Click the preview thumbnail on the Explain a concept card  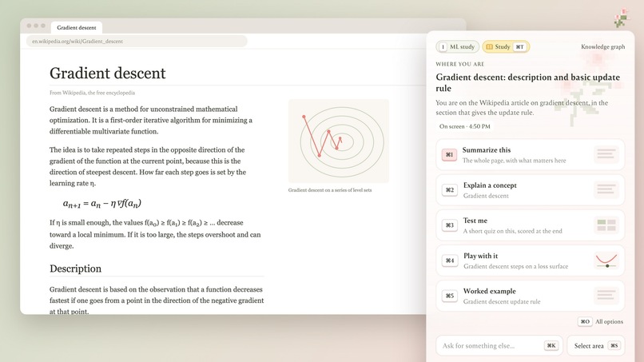pos(606,190)
